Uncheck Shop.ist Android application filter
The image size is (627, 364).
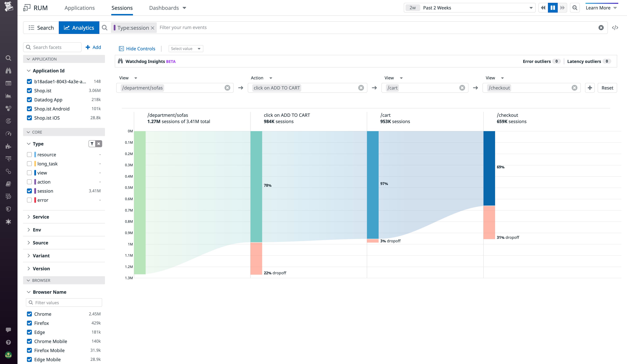[x=29, y=109]
